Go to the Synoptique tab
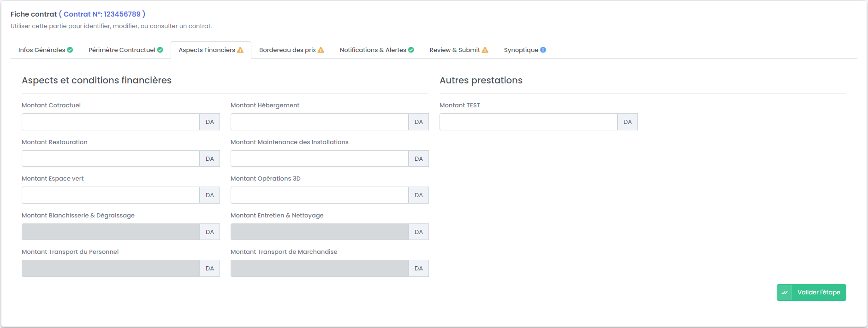Screen dimensions: 868x328 [521, 50]
